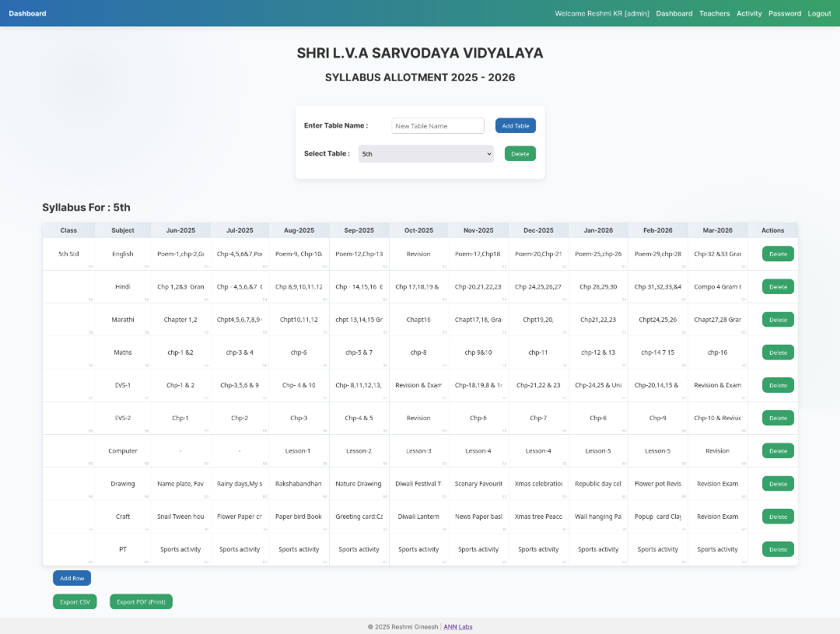The image size is (840, 634).
Task: Click Export PDF (Print) button
Action: [141, 601]
